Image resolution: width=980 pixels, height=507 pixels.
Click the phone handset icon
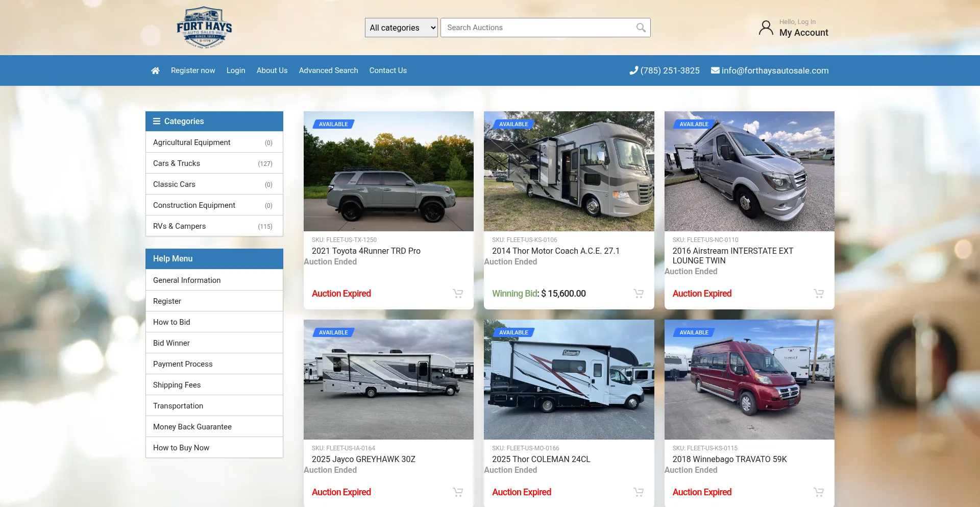click(x=633, y=70)
